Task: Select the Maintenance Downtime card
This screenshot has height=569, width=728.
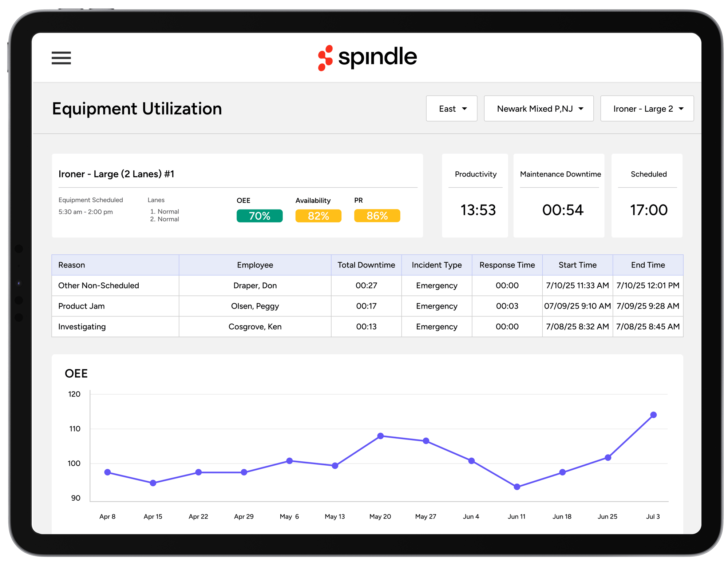Action: coord(559,196)
